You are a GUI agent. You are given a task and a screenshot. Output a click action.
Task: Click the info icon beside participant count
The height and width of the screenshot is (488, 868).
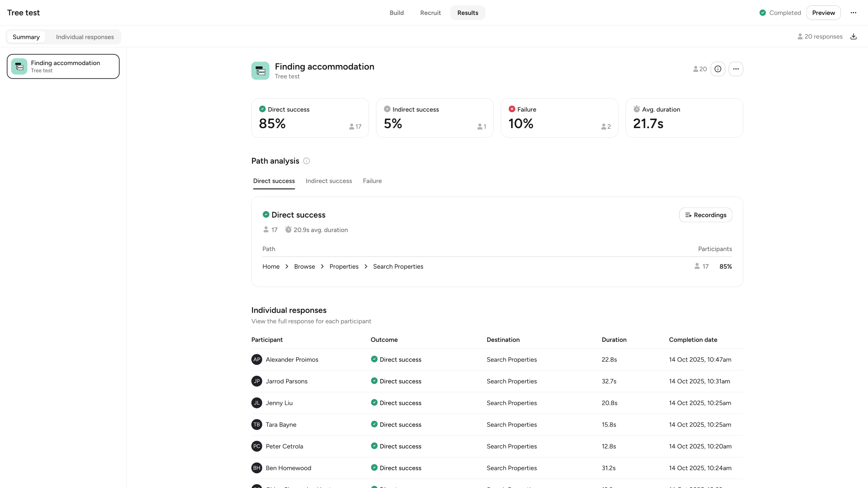tap(718, 69)
